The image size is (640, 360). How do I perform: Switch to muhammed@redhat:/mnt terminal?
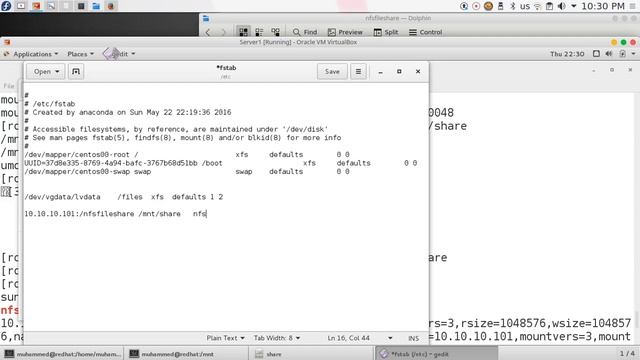click(x=186, y=354)
